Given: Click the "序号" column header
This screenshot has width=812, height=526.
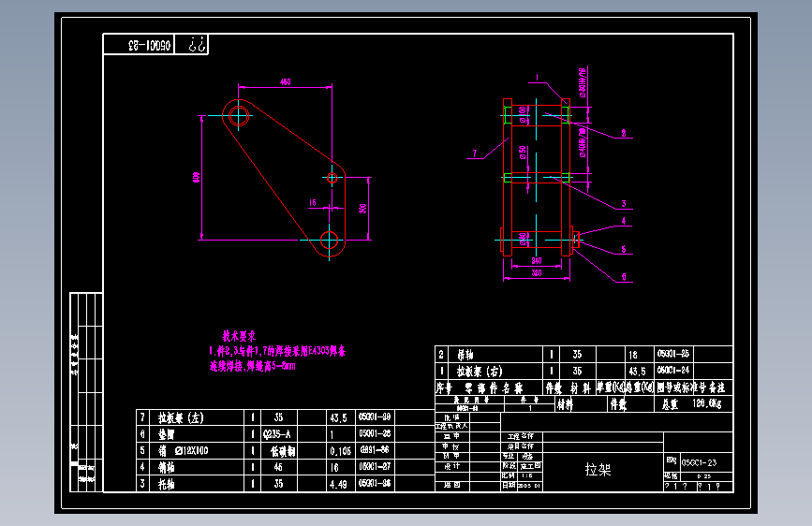Looking at the screenshot, I should pos(444,387).
